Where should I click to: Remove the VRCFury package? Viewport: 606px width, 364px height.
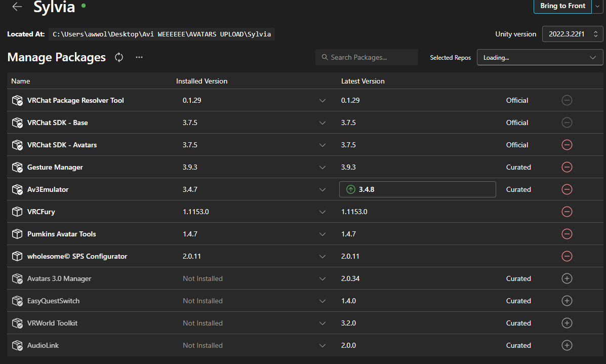click(x=567, y=212)
